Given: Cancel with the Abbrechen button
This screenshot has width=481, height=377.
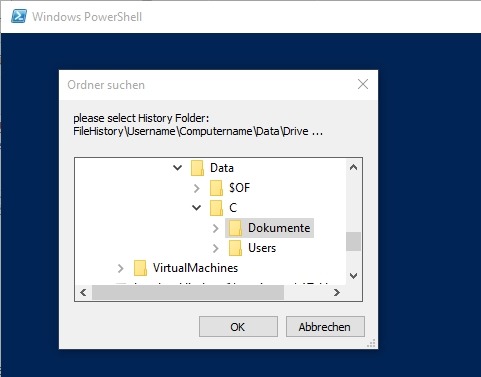Looking at the screenshot, I should tap(325, 327).
